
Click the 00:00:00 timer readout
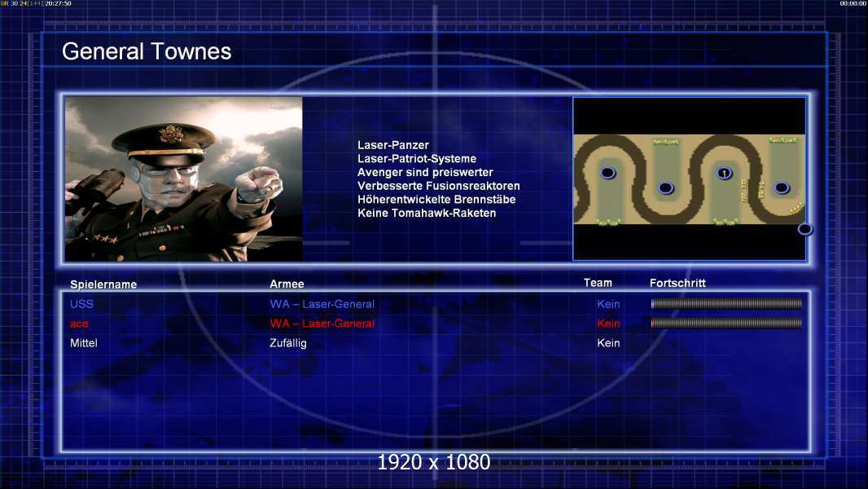click(x=853, y=3)
